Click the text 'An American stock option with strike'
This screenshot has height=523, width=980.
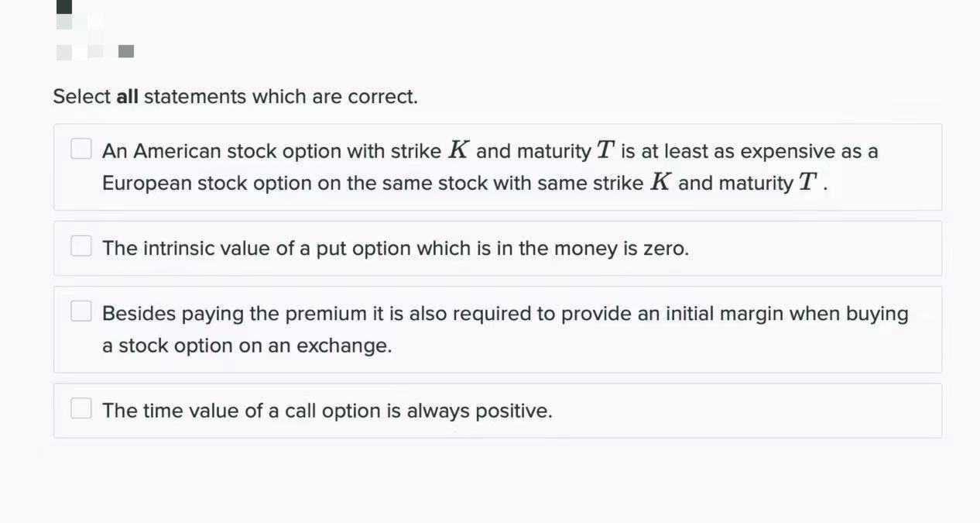(x=272, y=151)
